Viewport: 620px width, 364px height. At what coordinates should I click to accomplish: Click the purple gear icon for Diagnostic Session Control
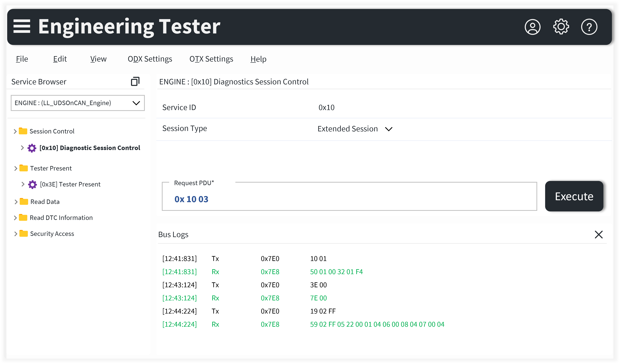click(32, 148)
